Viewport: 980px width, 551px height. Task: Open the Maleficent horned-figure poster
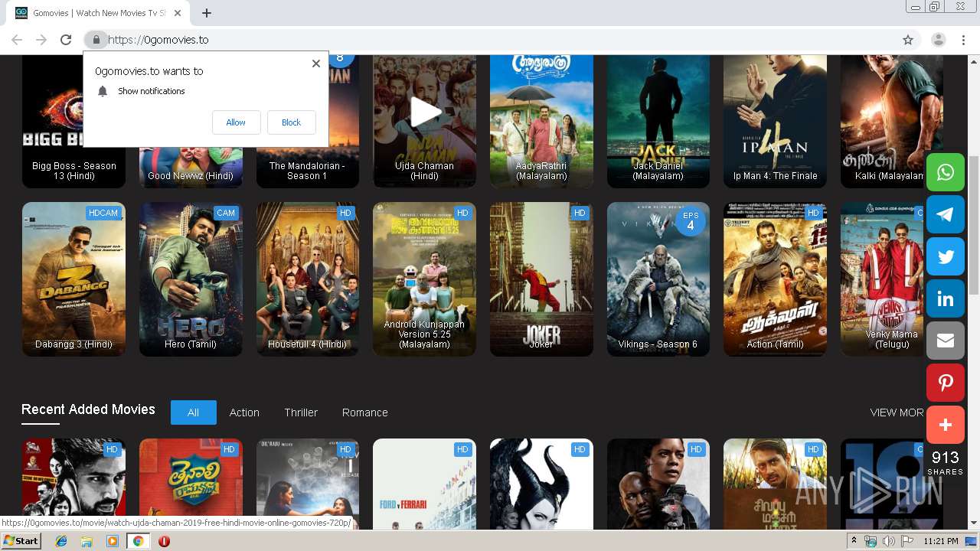[x=541, y=484]
